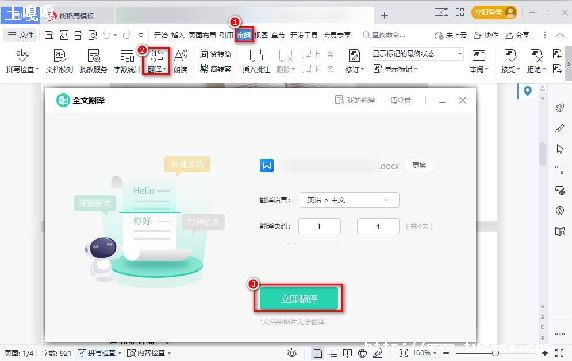Open the spell check (拼写检查) tool
Image resolution: width=572 pixels, height=361 pixels.
click(22, 61)
